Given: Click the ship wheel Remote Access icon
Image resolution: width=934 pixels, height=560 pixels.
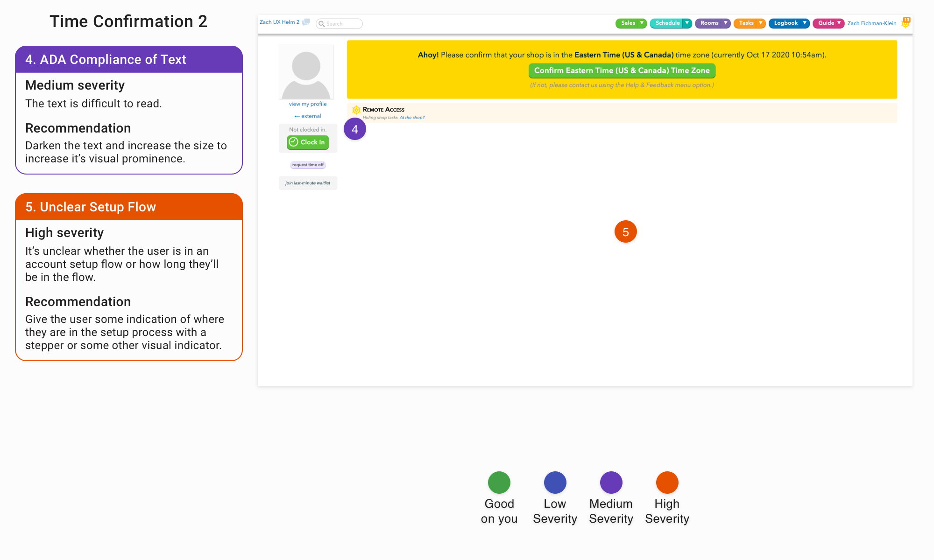Looking at the screenshot, I should pyautogui.click(x=356, y=110).
